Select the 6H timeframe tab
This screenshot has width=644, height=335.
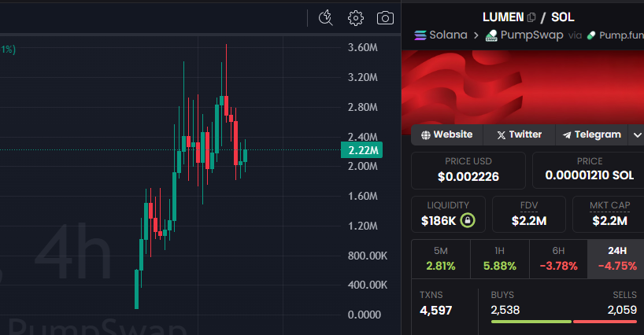pyautogui.click(x=558, y=260)
